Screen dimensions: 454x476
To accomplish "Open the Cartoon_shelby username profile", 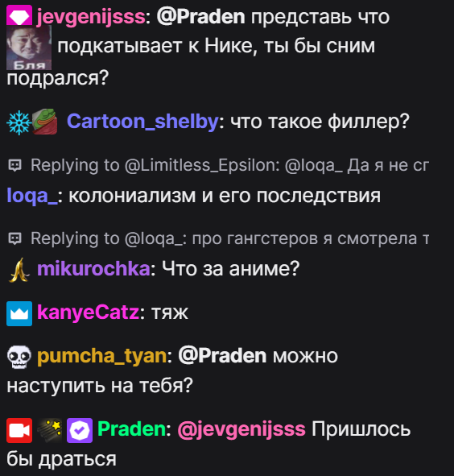I will 142,121.
